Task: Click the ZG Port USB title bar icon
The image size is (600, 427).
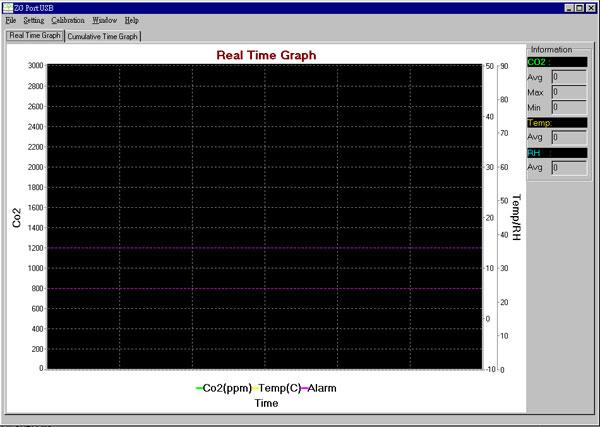Action: click(x=6, y=7)
